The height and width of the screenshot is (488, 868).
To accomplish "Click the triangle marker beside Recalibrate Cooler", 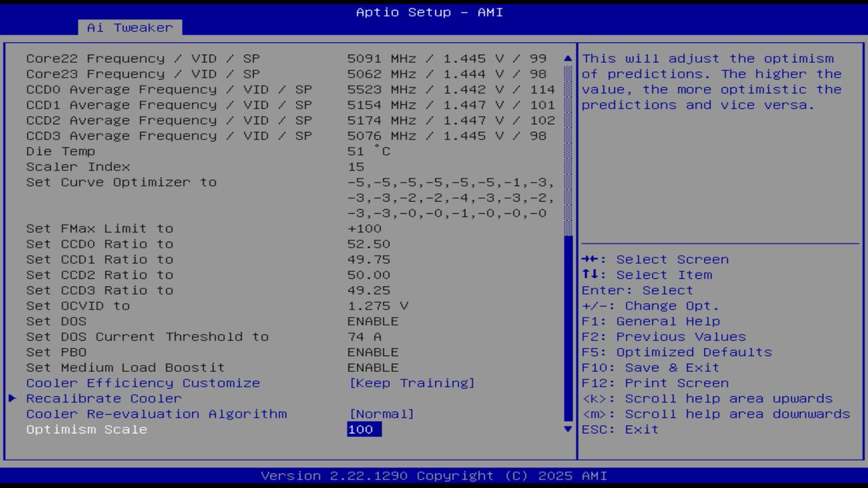I will (11, 399).
